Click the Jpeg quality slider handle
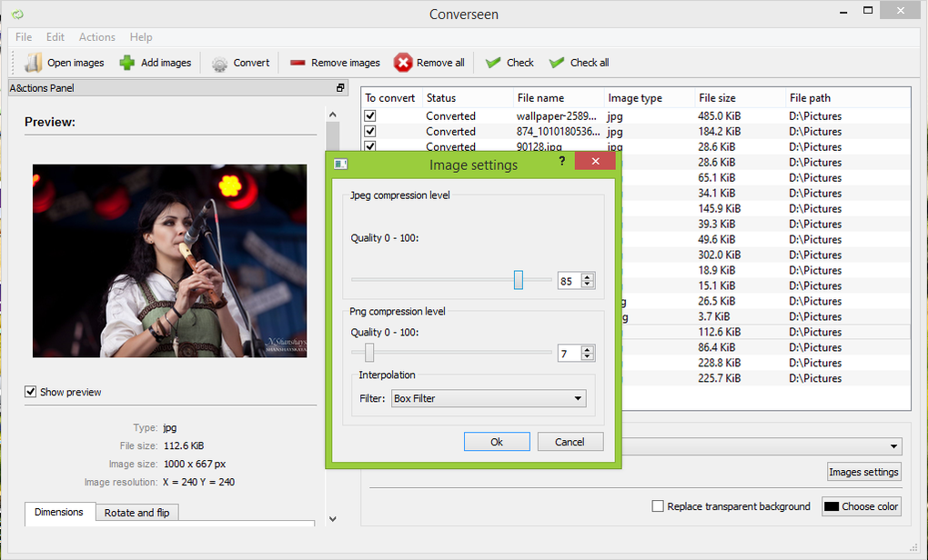The width and height of the screenshot is (928, 560). click(x=519, y=280)
